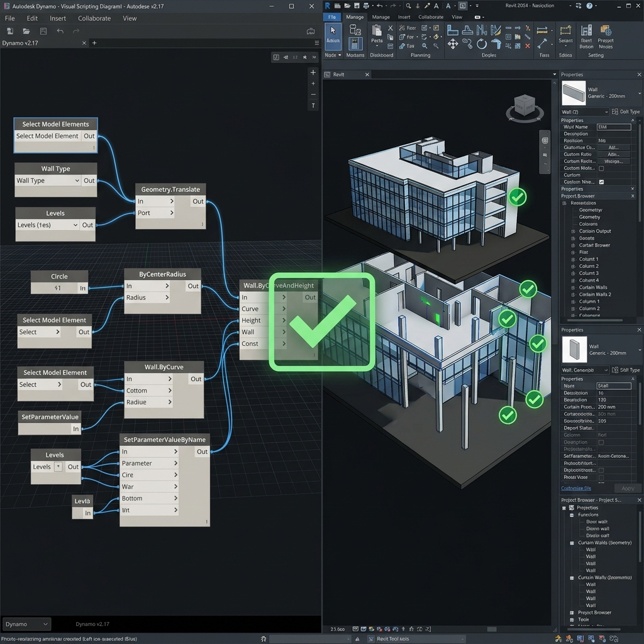Screen dimensions: 644x644
Task: Click the Apply button in lower Properties
Action: tap(627, 488)
